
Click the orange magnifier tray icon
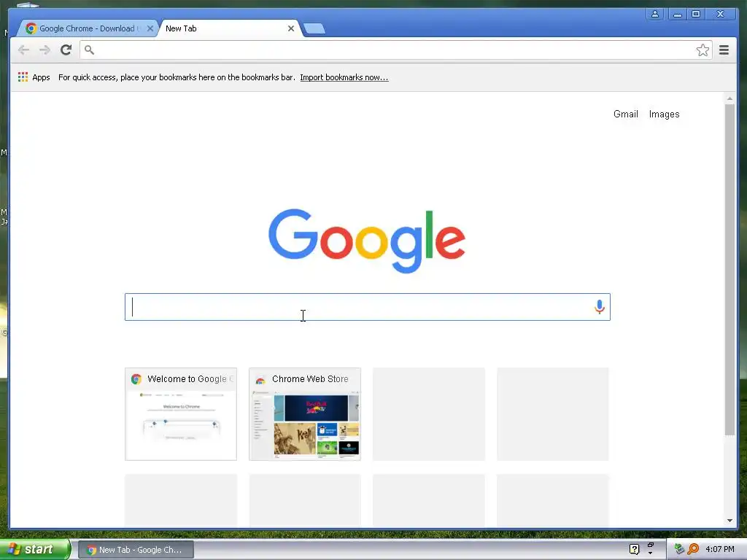click(x=693, y=550)
